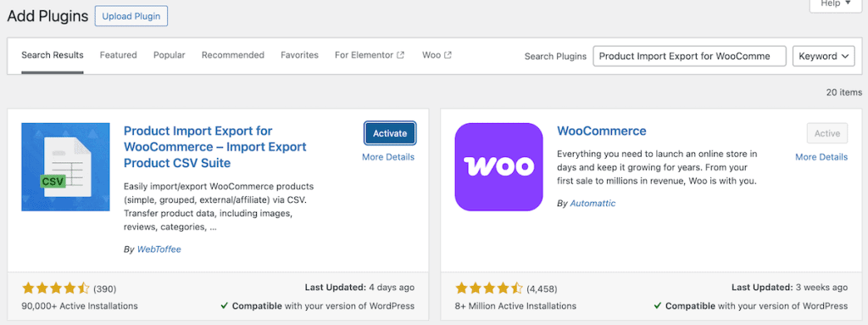Viewport: 868px width, 325px height.
Task: Open More Details for Product Import Export
Action: coord(388,157)
